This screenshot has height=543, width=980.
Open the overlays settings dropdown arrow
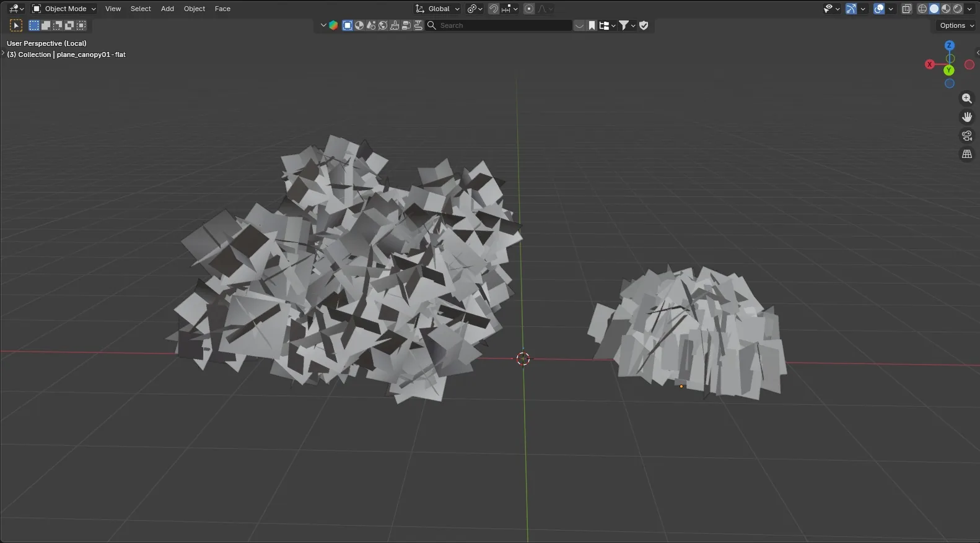[x=891, y=9]
